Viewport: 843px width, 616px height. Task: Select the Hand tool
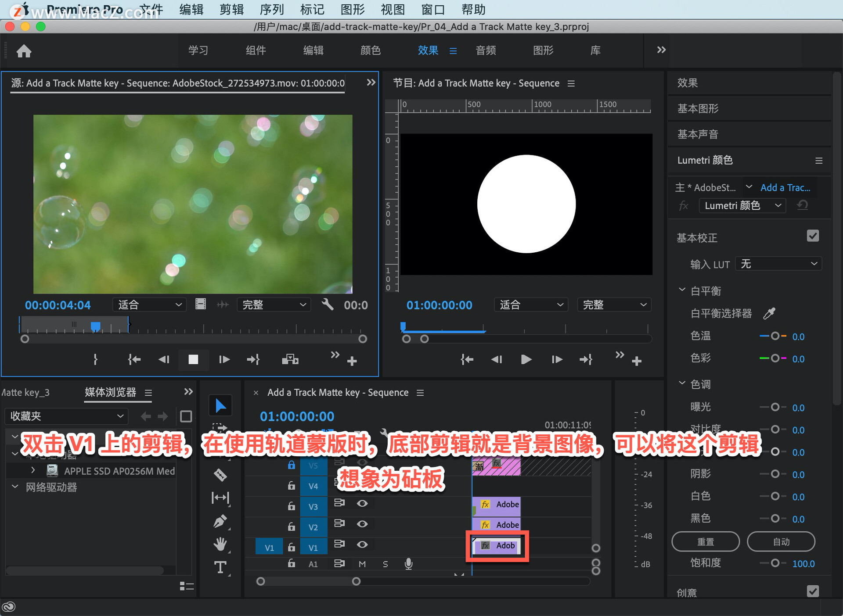(220, 544)
